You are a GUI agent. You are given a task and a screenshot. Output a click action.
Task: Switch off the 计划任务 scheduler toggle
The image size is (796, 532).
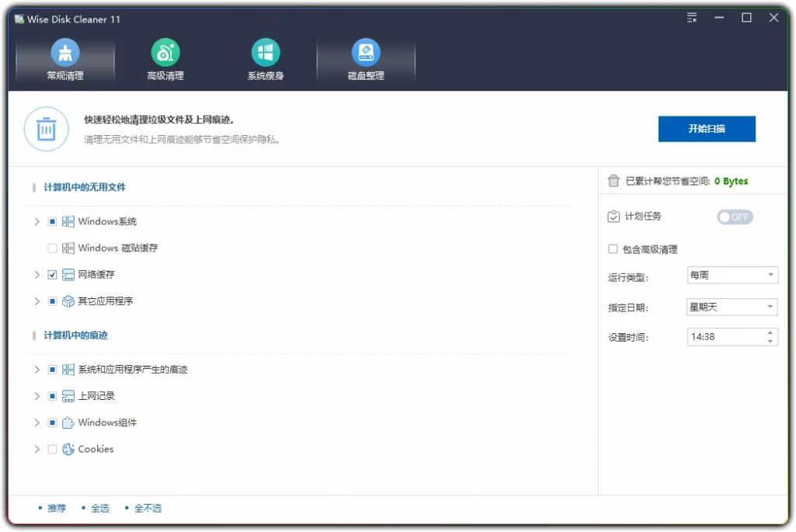point(734,217)
